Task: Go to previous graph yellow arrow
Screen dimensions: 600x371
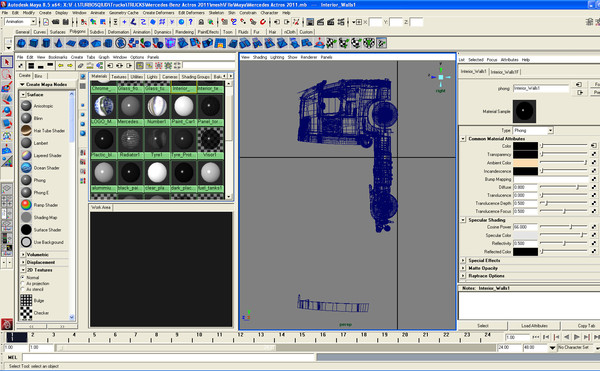Action: click(60, 66)
